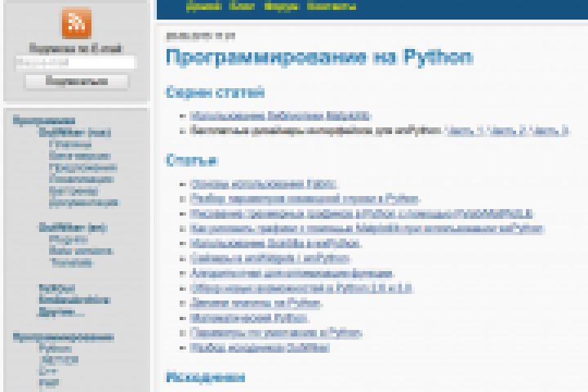
Task: Click the 'Серии статей' section heading
Action: [x=216, y=92]
